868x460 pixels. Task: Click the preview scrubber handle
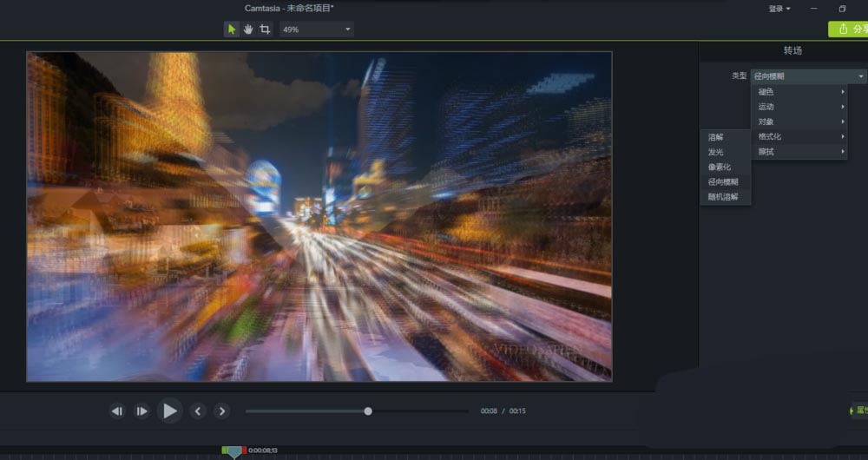(368, 411)
